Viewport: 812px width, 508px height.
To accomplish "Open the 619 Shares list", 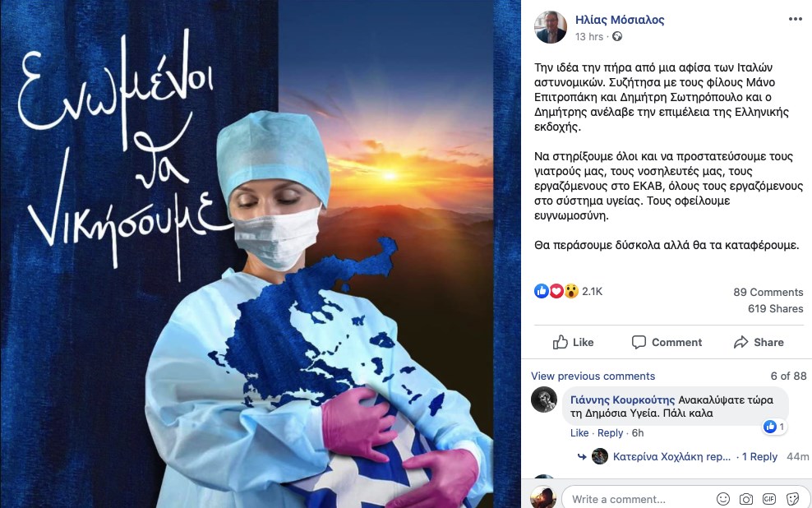I will pos(775,308).
